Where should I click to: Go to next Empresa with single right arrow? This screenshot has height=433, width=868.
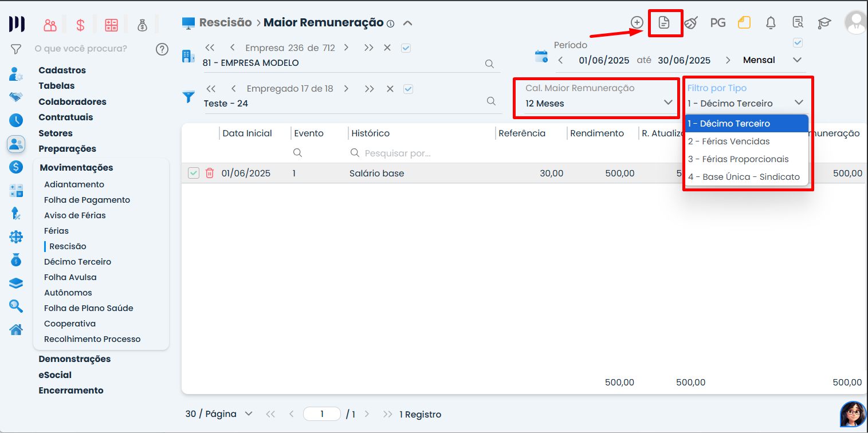[x=346, y=48]
